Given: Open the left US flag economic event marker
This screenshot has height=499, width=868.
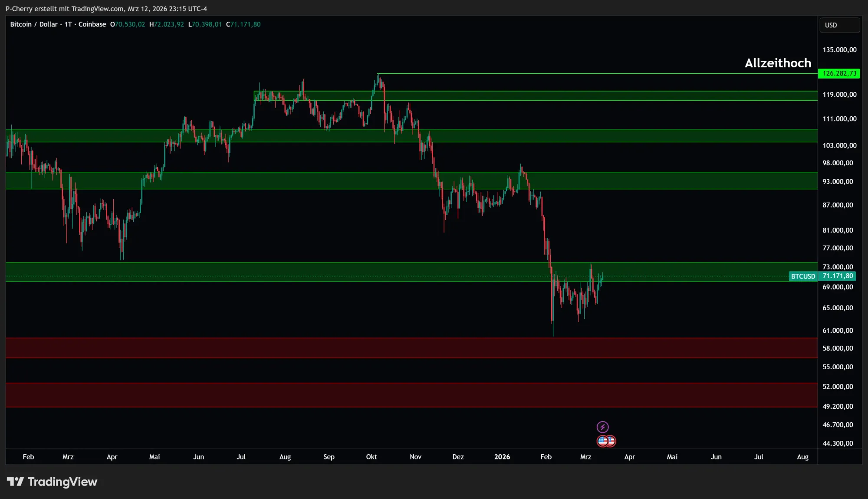Looking at the screenshot, I should (602, 440).
